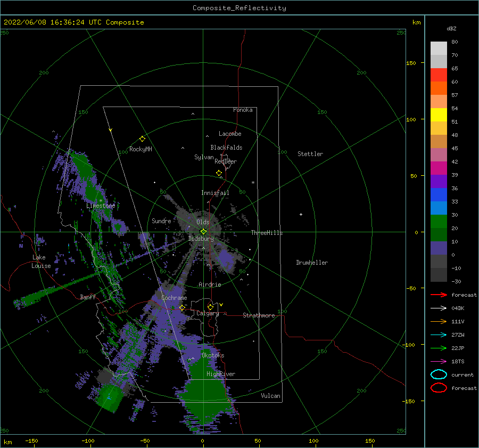Viewport: 479px width, 448px height.
Task: Click the HighRiver town label
Action: [x=221, y=374]
